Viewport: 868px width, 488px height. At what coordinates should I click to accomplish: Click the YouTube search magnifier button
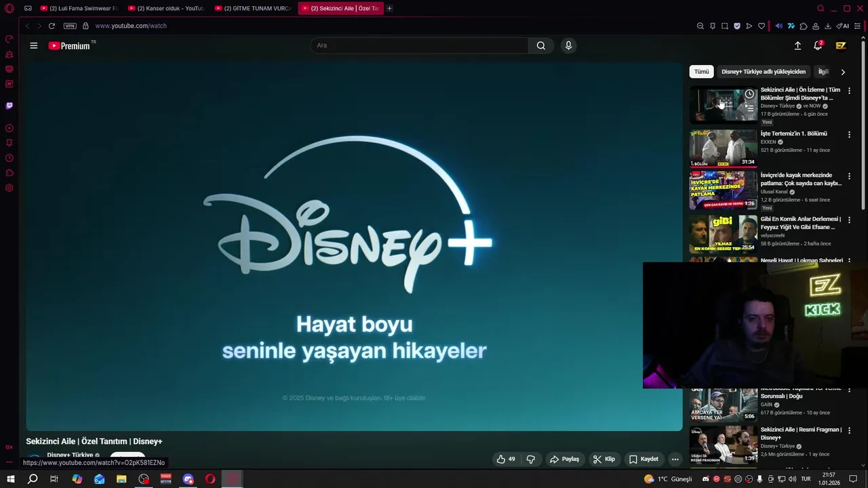coord(540,45)
